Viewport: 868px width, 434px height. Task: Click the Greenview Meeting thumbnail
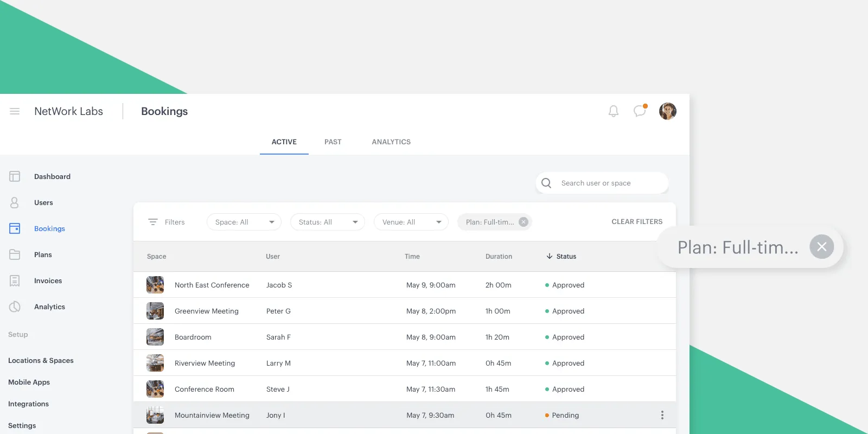pos(155,311)
